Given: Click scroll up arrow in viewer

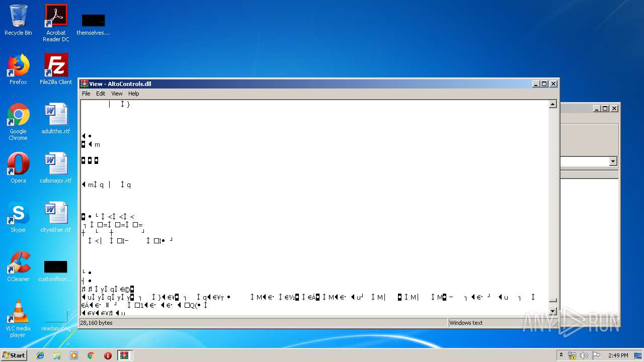Looking at the screenshot, I should coord(552,104).
